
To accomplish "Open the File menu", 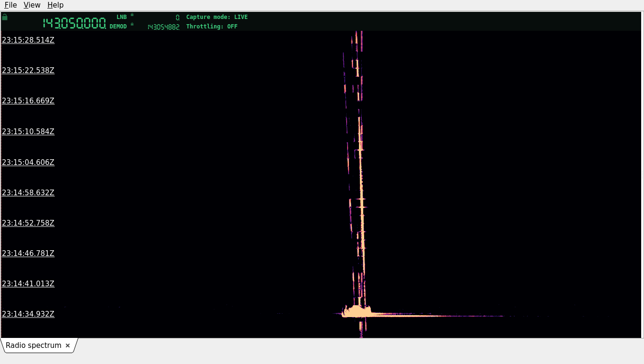I will (x=10, y=5).
